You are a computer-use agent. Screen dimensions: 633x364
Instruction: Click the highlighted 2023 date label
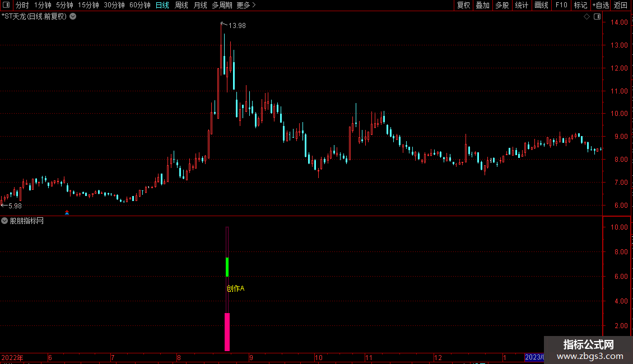point(534,357)
